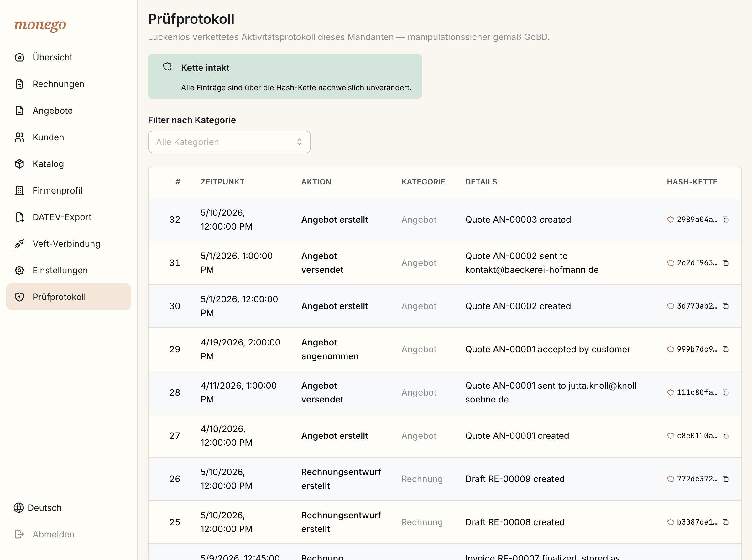This screenshot has width=752, height=560.
Task: Click the Kunden people icon
Action: pos(19,137)
